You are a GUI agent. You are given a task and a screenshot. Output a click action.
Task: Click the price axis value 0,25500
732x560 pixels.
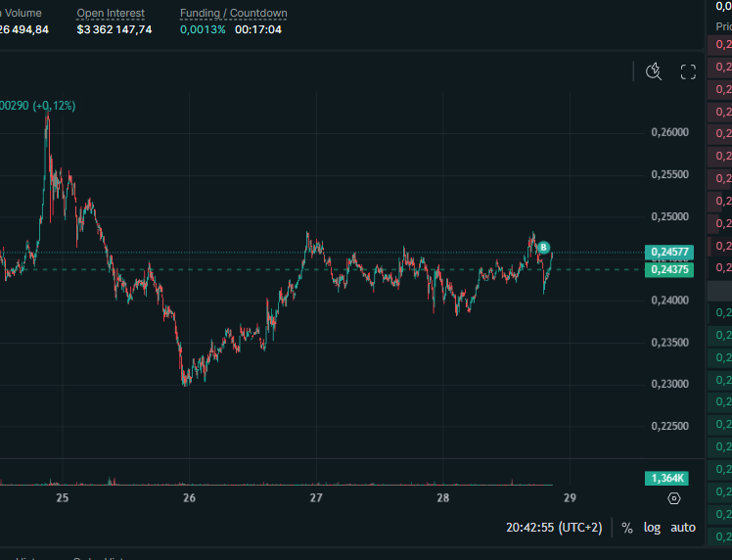(670, 174)
